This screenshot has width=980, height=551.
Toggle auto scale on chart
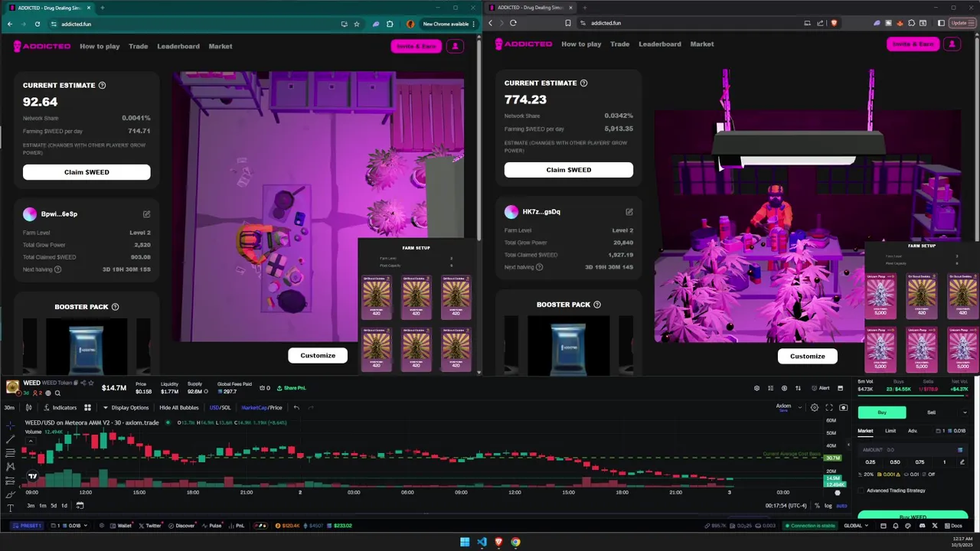[x=841, y=506]
